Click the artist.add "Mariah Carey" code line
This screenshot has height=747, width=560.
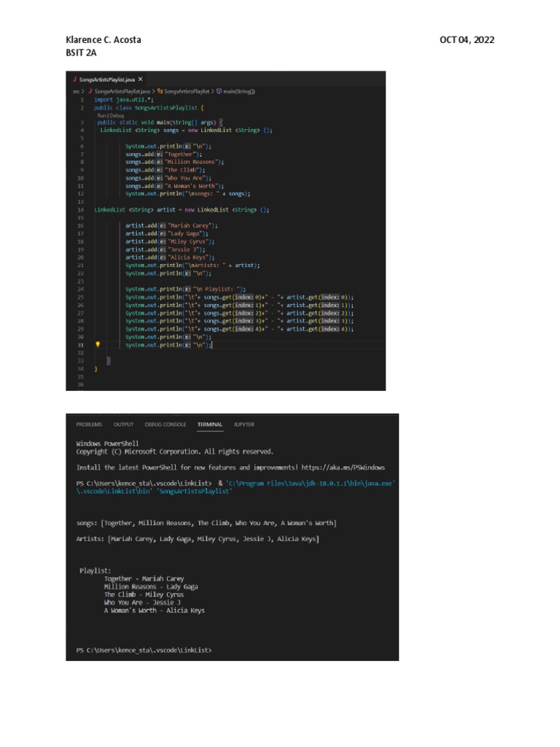(x=171, y=226)
